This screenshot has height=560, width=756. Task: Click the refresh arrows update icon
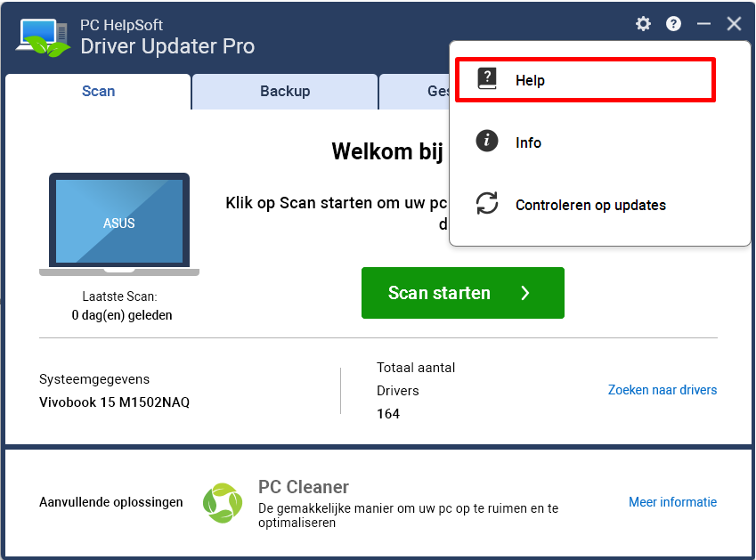[x=487, y=203]
